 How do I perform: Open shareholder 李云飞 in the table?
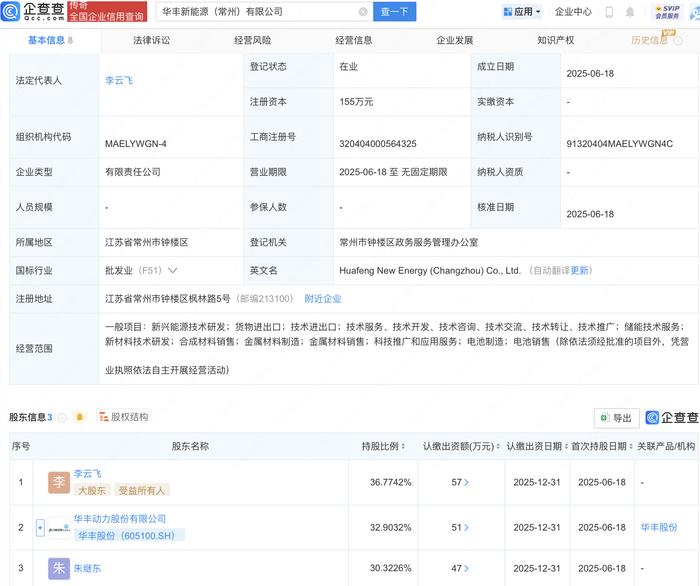(x=88, y=474)
